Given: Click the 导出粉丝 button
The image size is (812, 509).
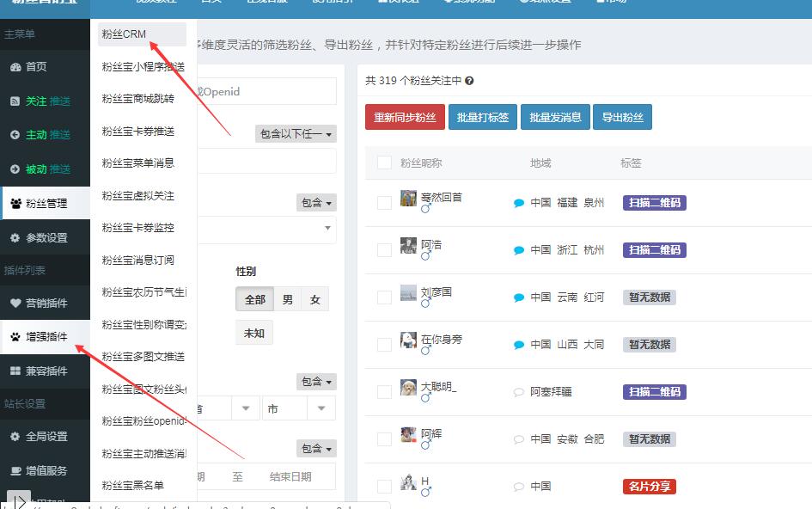Looking at the screenshot, I should [x=622, y=117].
